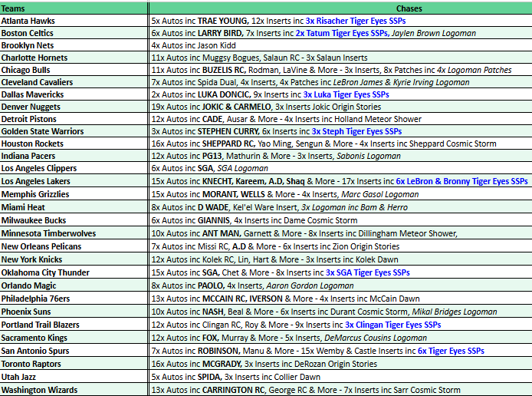This screenshot has width=532, height=396.
Task: Open 6x LeBron & Bronny Tiger Eyes SSPs
Action: pyautogui.click(x=461, y=181)
